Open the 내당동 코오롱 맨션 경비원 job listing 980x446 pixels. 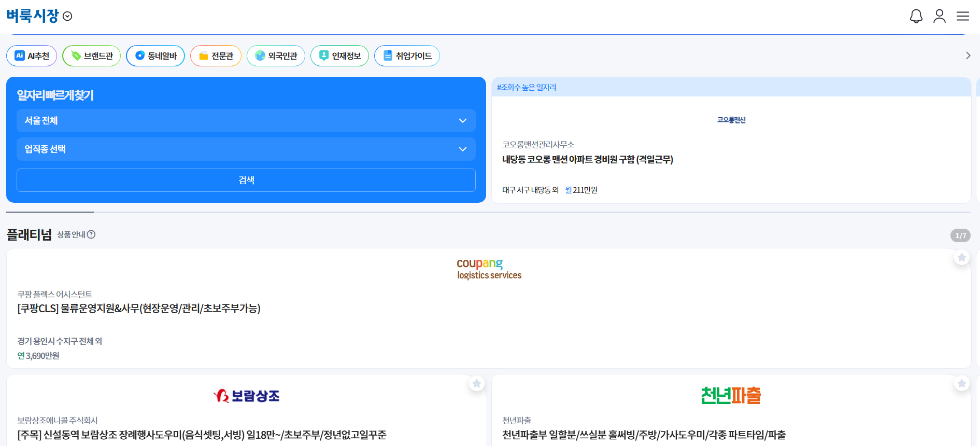point(587,160)
